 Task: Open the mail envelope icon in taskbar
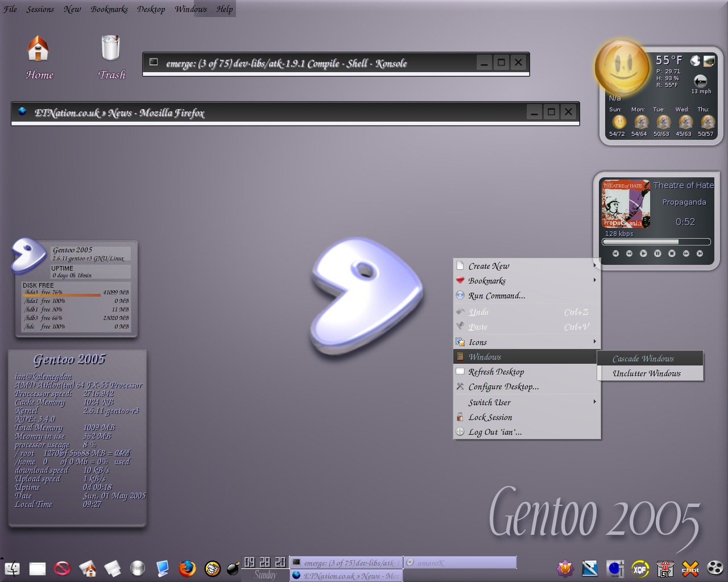(212, 568)
